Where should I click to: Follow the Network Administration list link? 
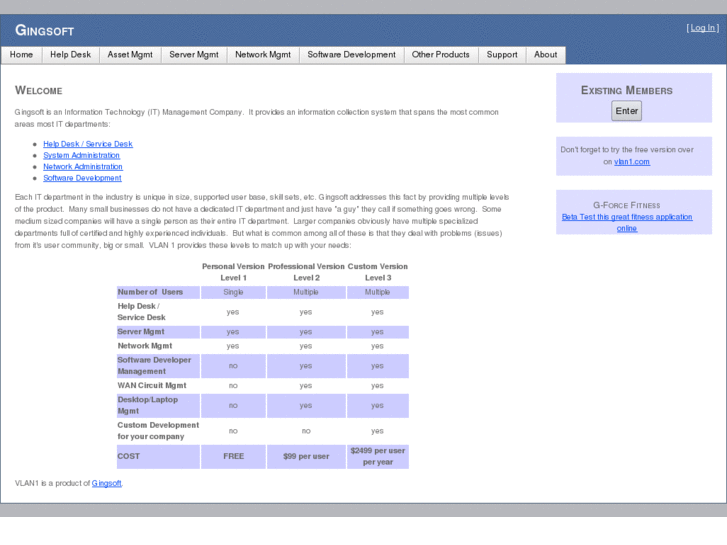[x=83, y=167]
